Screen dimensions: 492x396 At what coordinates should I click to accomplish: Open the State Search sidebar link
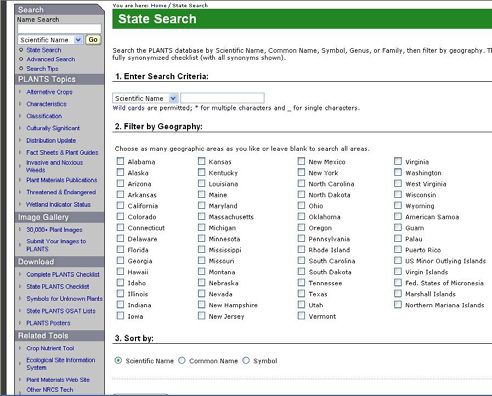(x=44, y=50)
